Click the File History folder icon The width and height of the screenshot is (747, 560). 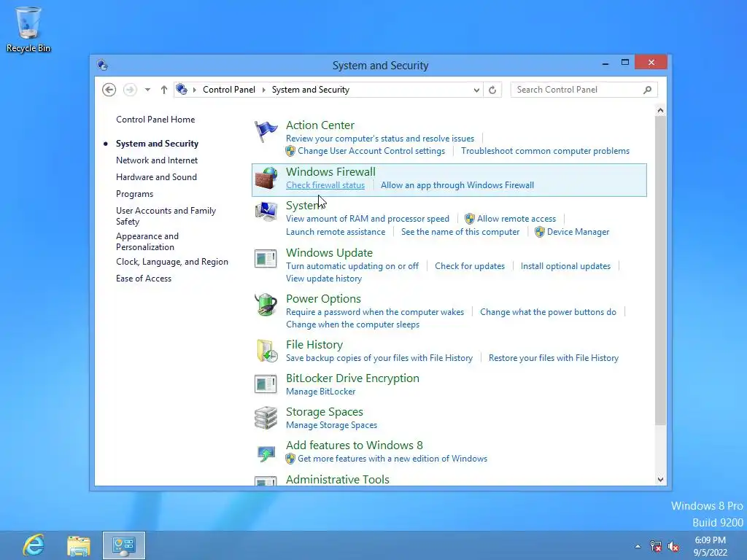(x=267, y=351)
